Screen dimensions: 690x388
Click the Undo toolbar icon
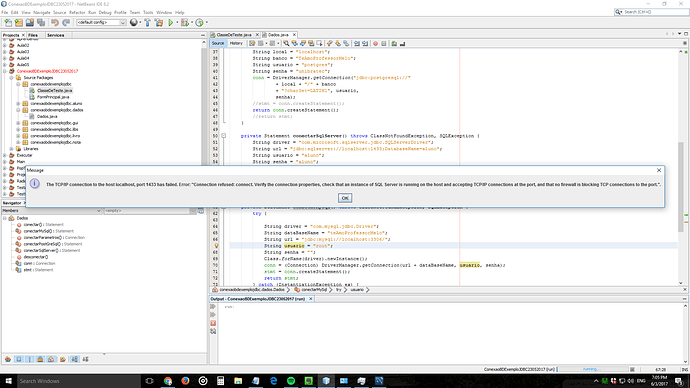click(x=55, y=22)
